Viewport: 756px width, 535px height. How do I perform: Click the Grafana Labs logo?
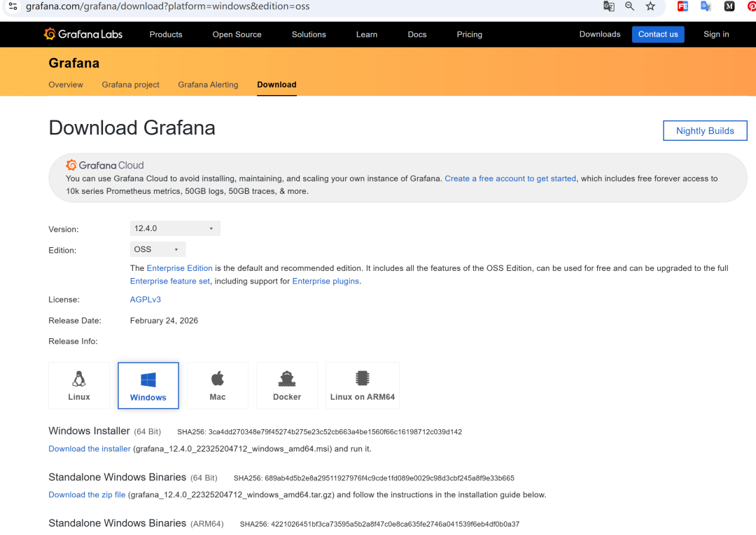(83, 34)
